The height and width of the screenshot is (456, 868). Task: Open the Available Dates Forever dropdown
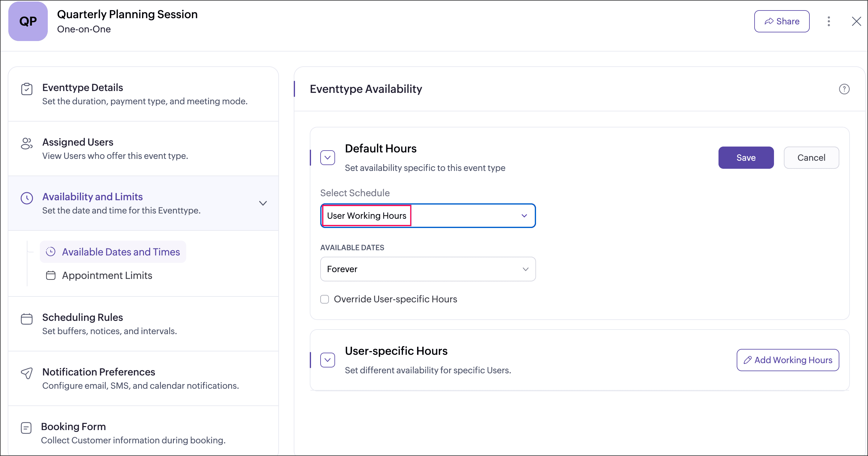pyautogui.click(x=428, y=269)
